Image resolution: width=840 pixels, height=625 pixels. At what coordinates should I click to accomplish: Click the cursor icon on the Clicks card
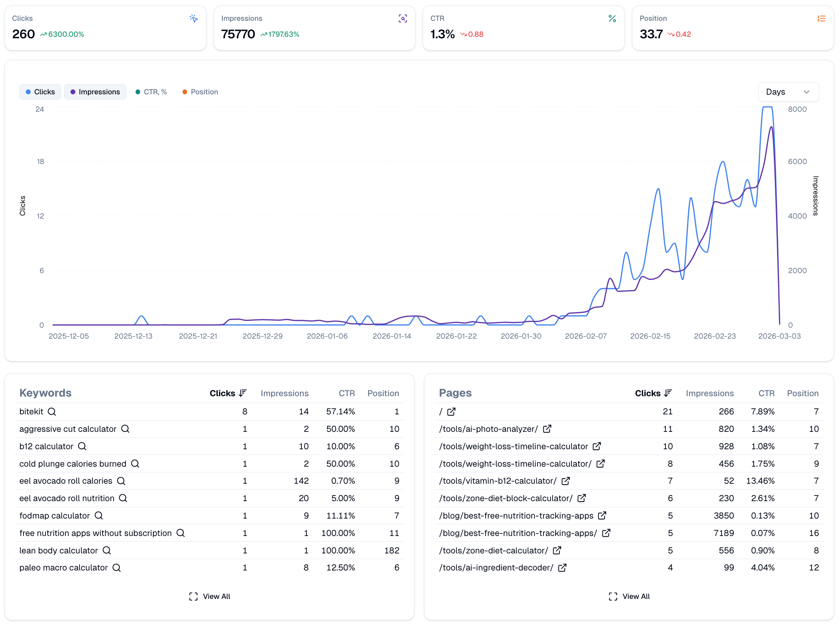(194, 18)
